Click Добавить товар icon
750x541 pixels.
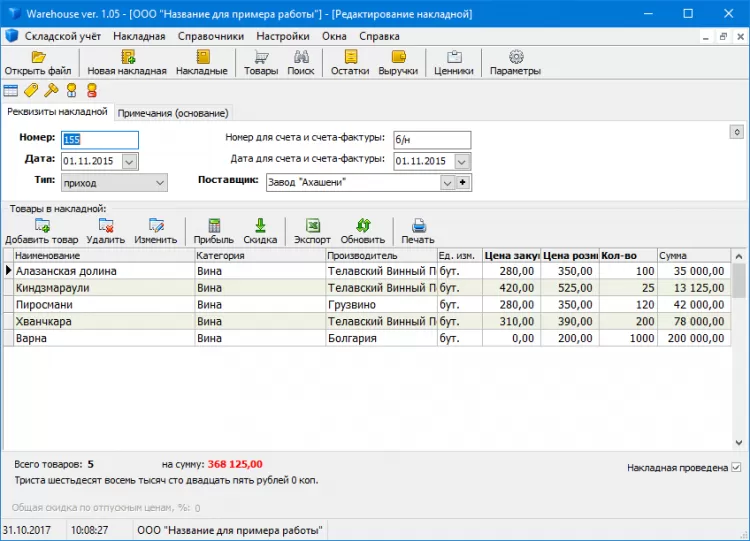pyautogui.click(x=41, y=226)
